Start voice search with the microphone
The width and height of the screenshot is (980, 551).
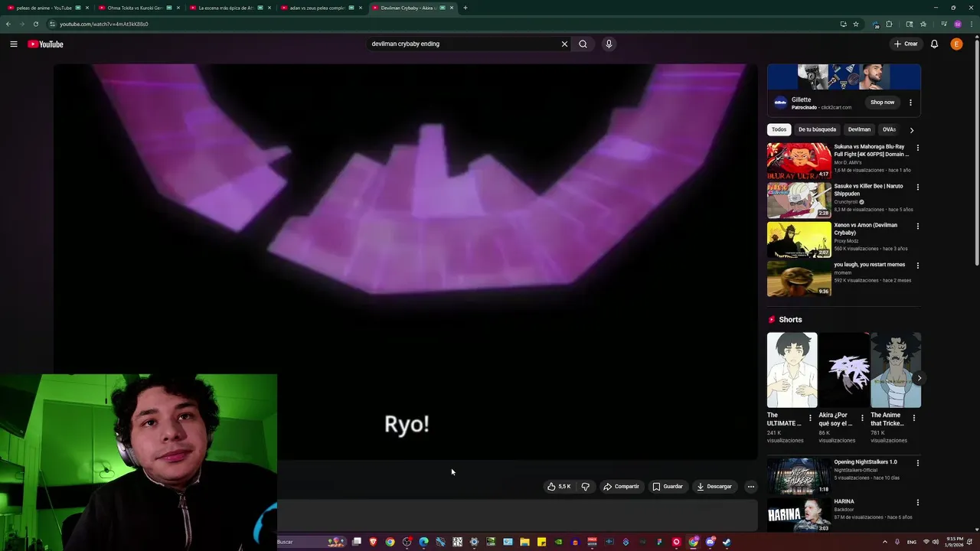click(609, 44)
